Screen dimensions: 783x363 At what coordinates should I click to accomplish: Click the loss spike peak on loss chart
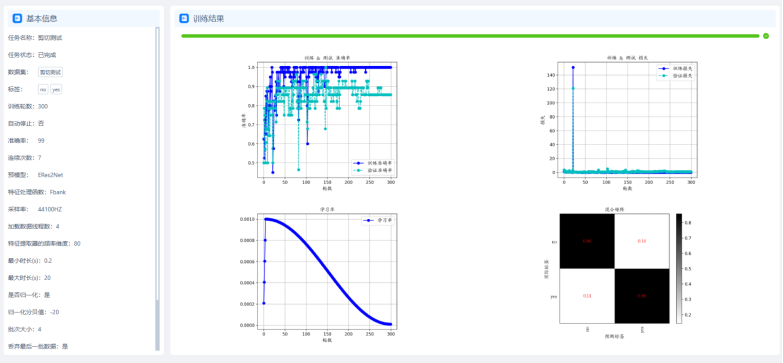point(573,67)
